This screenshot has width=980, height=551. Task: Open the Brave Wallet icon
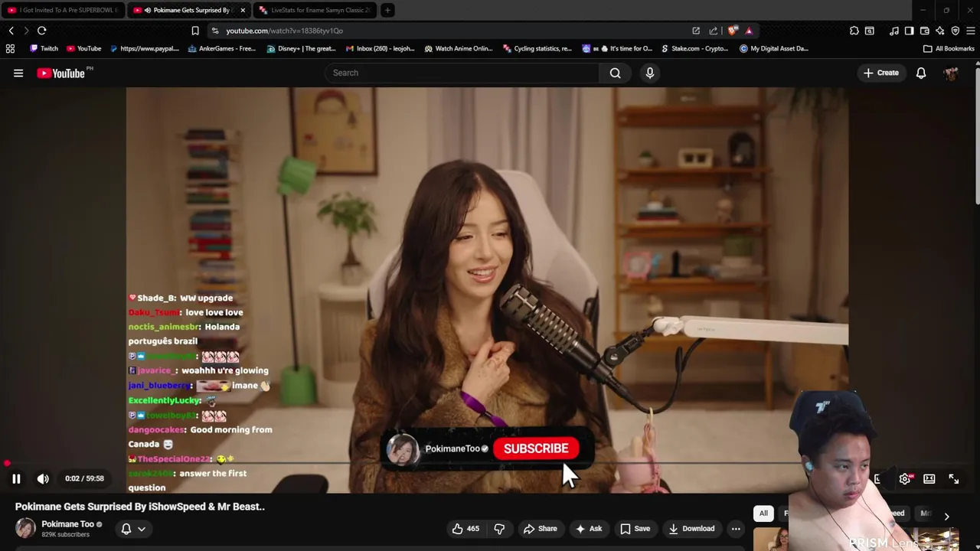925,31
